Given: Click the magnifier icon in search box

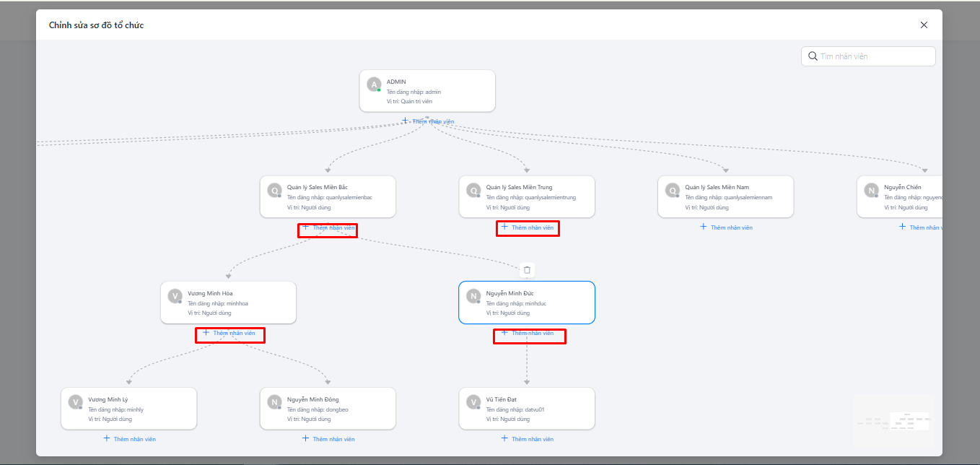Looking at the screenshot, I should click(x=813, y=56).
